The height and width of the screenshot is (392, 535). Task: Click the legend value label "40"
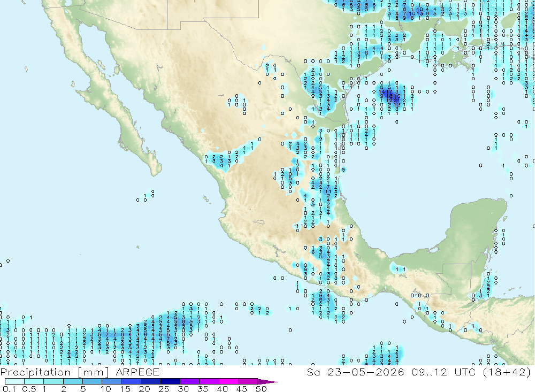click(223, 389)
